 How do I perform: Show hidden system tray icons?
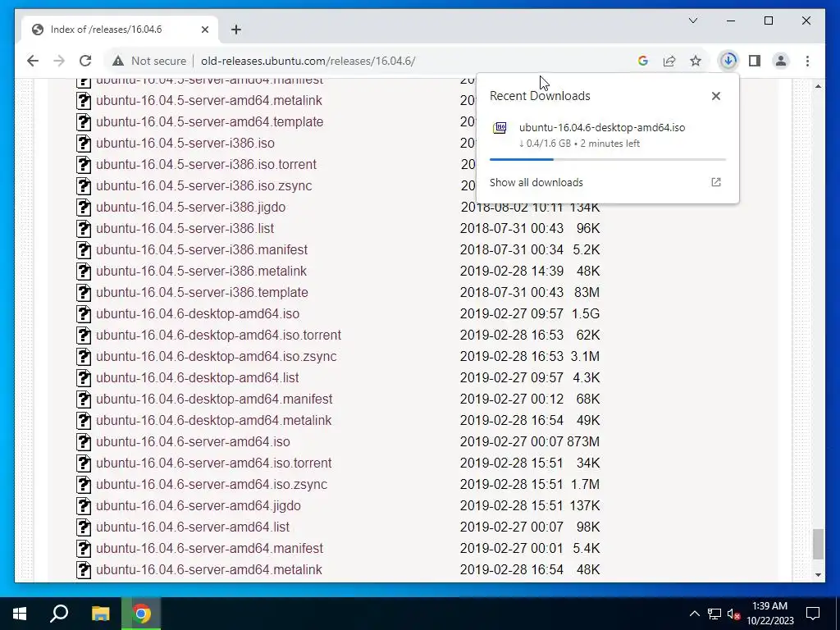694,614
